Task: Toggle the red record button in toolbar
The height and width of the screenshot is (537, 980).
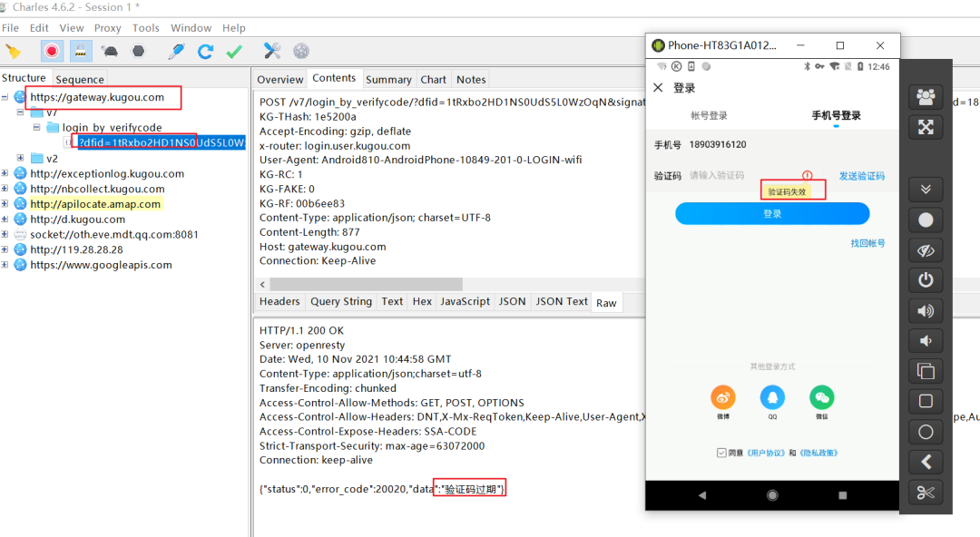Action: point(52,52)
